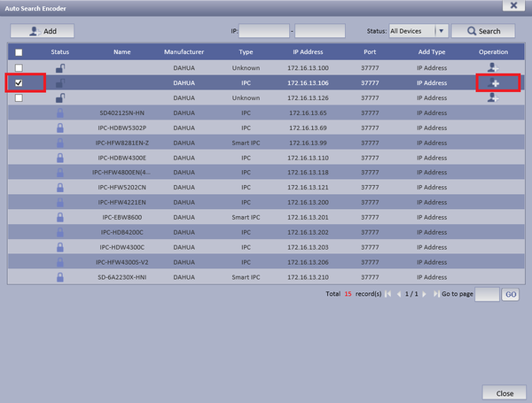Viewport: 532px width, 403px height.
Task: Select the IPC-HDBW5302P device name
Action: (x=122, y=128)
